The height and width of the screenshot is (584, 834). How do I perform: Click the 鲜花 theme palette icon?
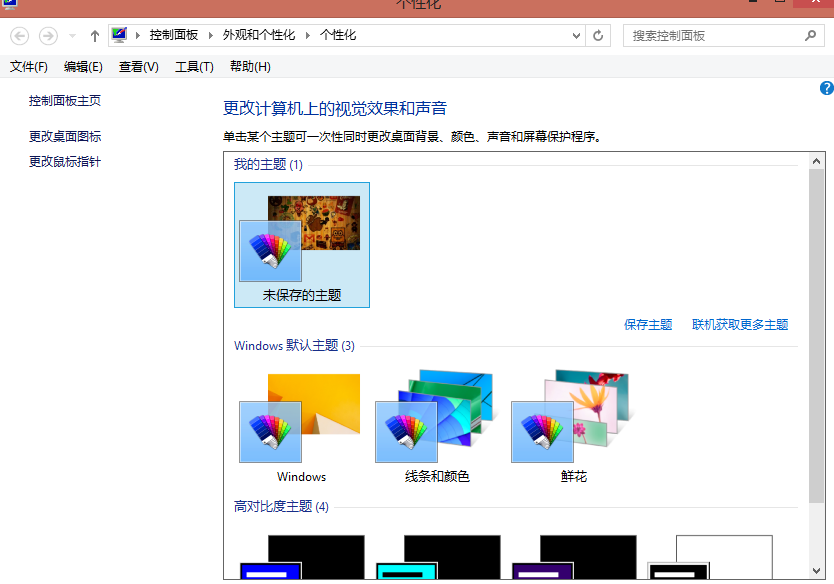(x=541, y=432)
